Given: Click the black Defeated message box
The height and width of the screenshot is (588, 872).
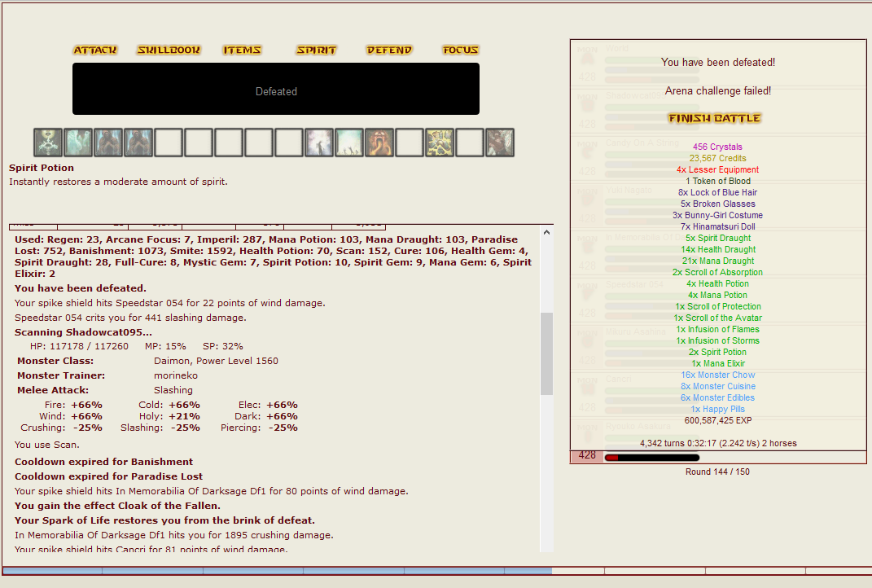Looking at the screenshot, I should (276, 89).
